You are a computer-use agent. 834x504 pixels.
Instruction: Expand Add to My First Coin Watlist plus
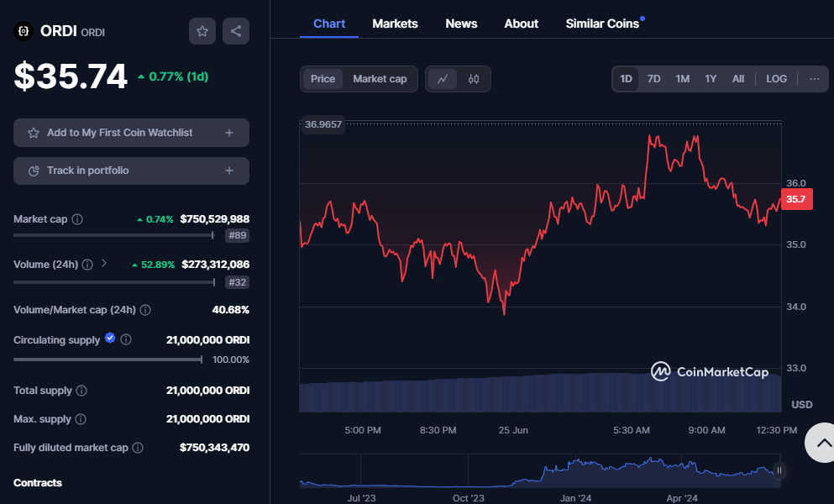pos(229,133)
